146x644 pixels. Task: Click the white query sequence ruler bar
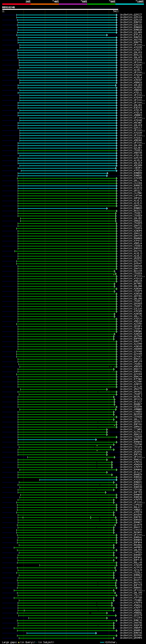pyautogui.click(x=60, y=10)
